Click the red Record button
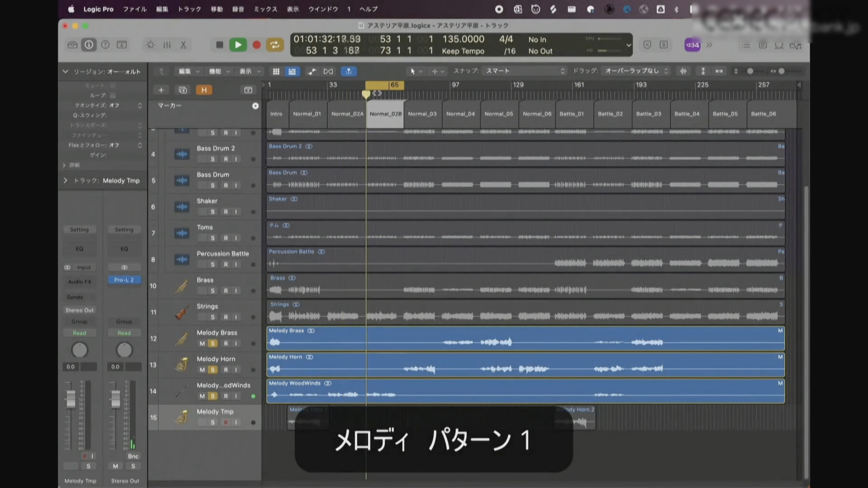 point(257,45)
